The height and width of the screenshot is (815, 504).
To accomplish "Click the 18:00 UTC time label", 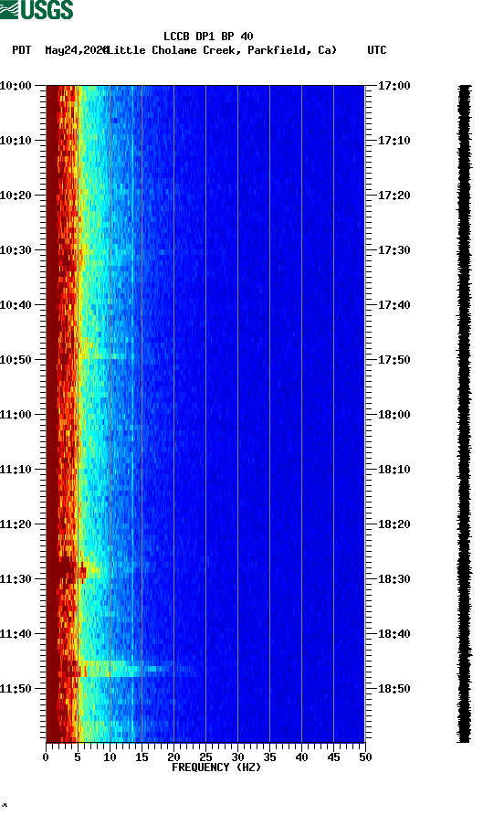I will pos(394,415).
